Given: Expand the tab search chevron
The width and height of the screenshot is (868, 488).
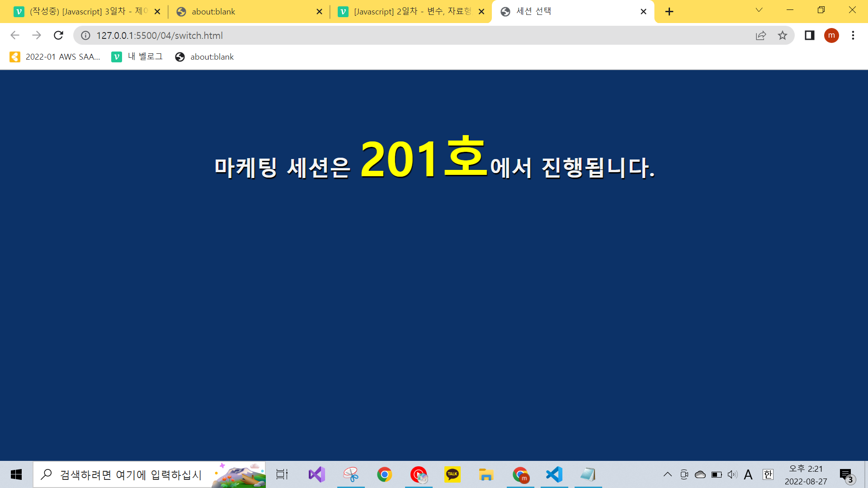Looking at the screenshot, I should point(759,10).
